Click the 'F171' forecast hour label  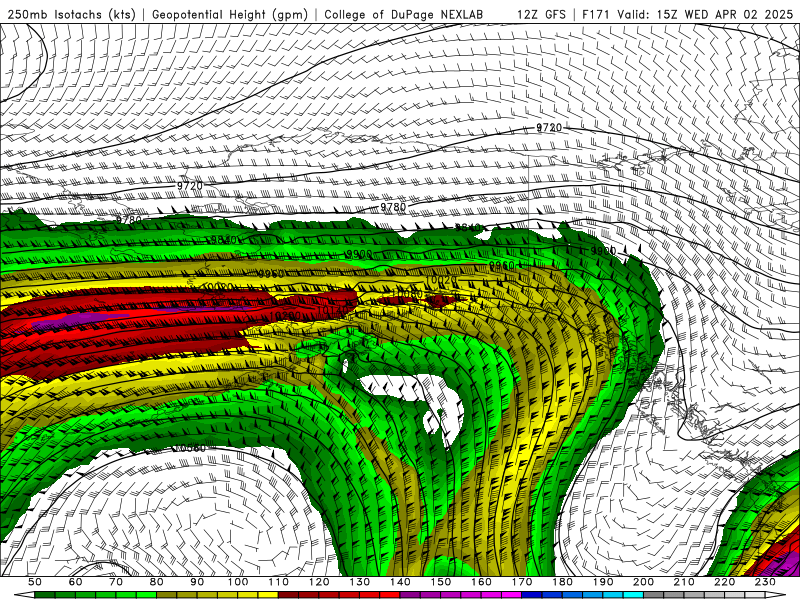(596, 14)
